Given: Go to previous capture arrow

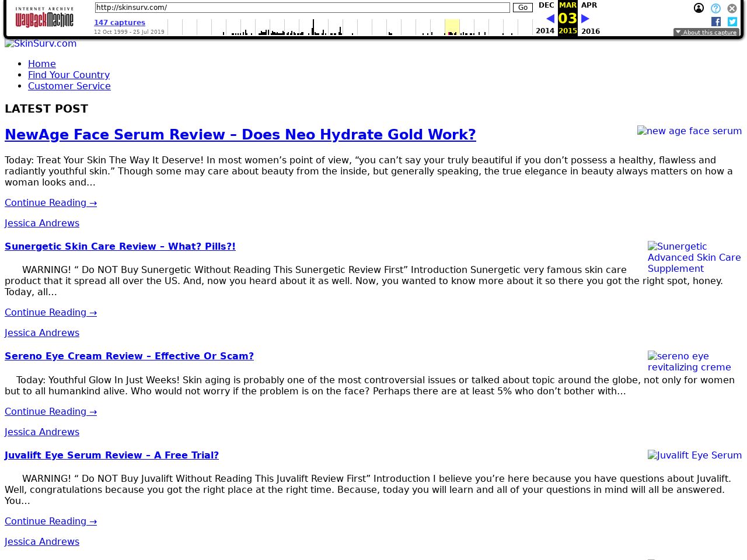Looking at the screenshot, I should coord(550,19).
